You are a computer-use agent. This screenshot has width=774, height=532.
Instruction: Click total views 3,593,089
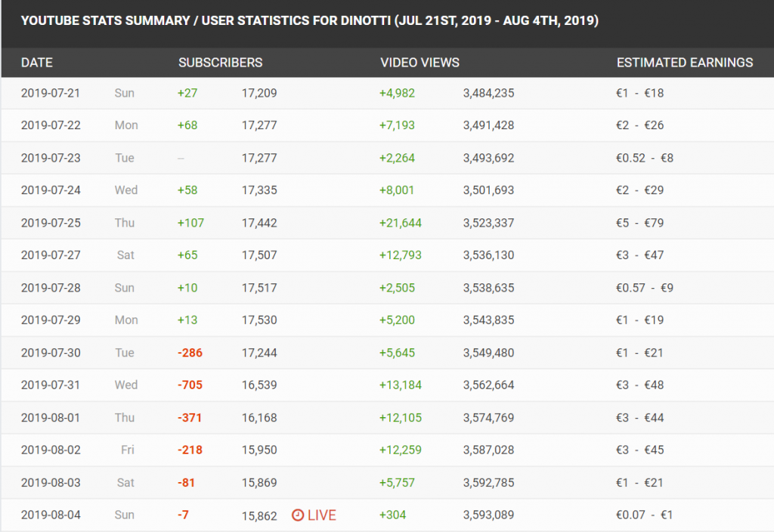click(x=489, y=515)
